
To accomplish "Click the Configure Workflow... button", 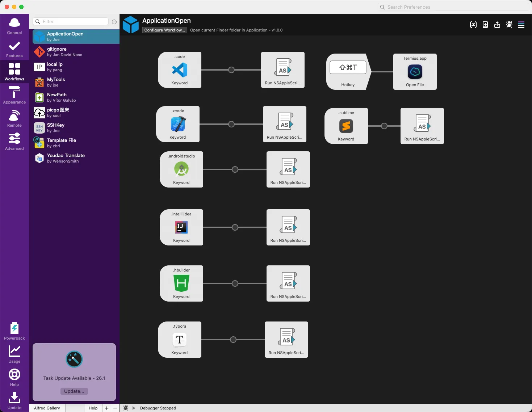I will [x=165, y=30].
